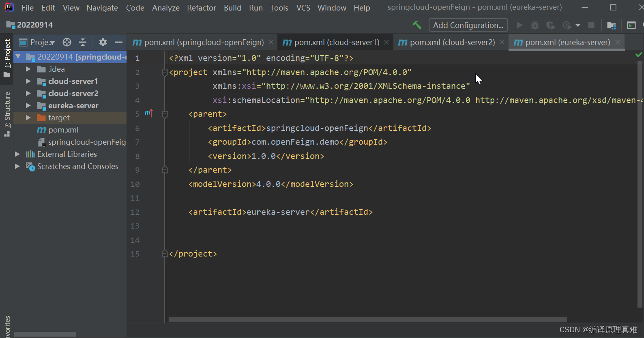Open the VCS menu

tap(303, 8)
